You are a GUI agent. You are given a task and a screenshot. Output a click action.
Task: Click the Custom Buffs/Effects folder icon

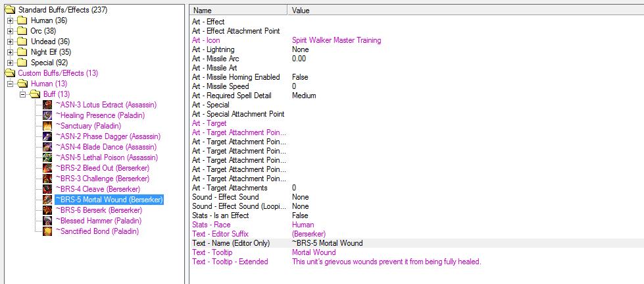click(9, 73)
